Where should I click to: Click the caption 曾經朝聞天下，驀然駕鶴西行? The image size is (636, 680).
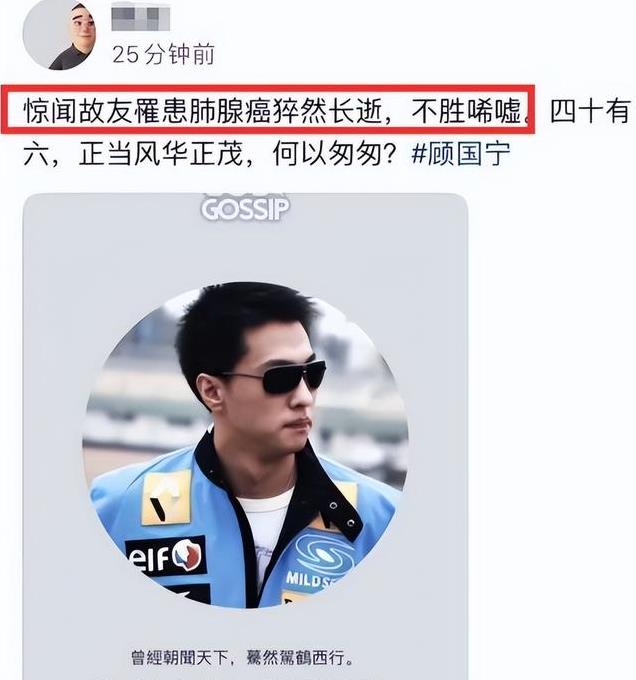(x=242, y=658)
